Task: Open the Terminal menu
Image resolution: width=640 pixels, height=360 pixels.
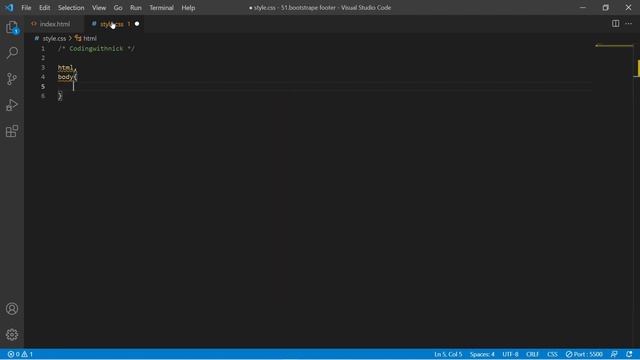Action: [161, 8]
